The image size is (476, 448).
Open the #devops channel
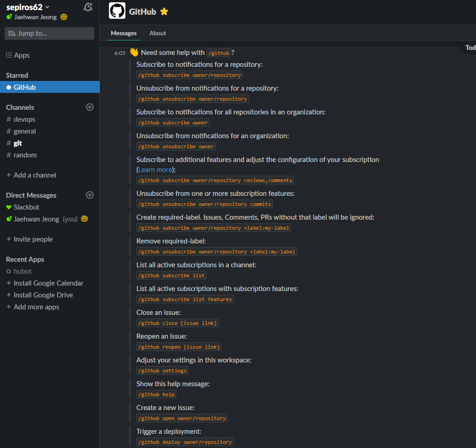point(50,119)
